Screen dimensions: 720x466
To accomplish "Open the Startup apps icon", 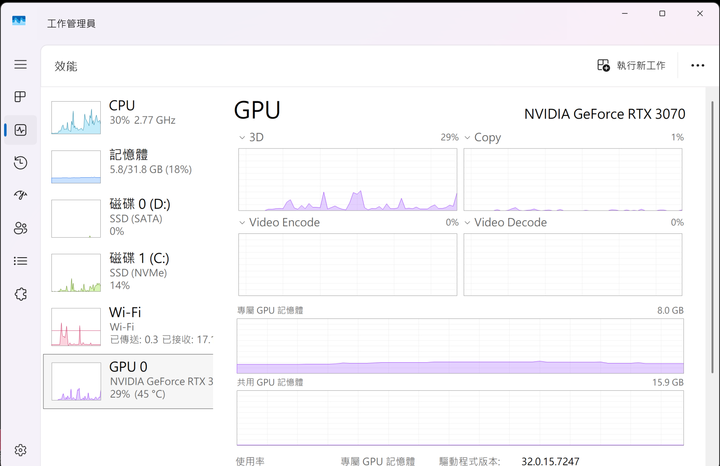I will click(x=20, y=195).
